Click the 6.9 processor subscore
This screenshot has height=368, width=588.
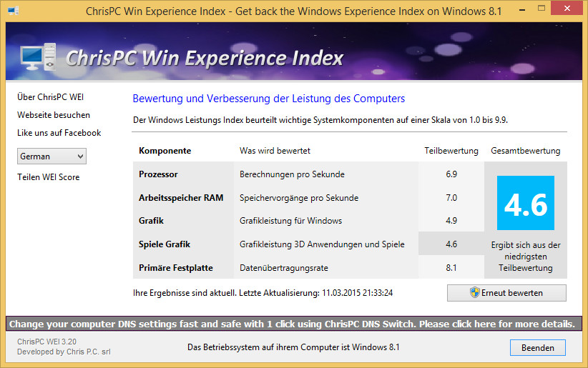451,174
